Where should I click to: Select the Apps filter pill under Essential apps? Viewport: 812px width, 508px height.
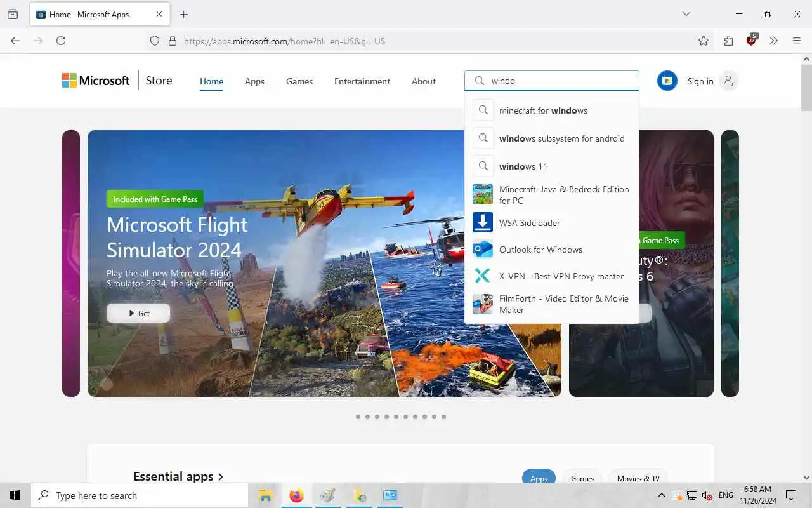click(x=539, y=478)
